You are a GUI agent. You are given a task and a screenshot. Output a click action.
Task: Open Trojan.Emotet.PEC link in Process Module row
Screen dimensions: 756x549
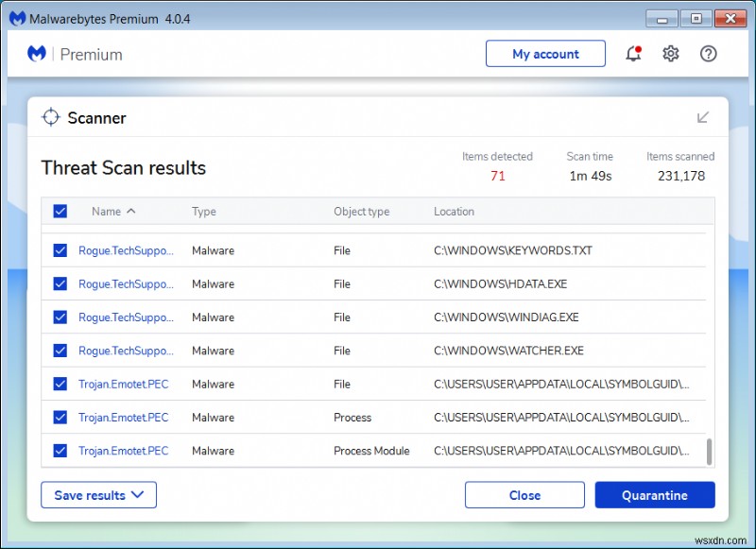pos(124,451)
